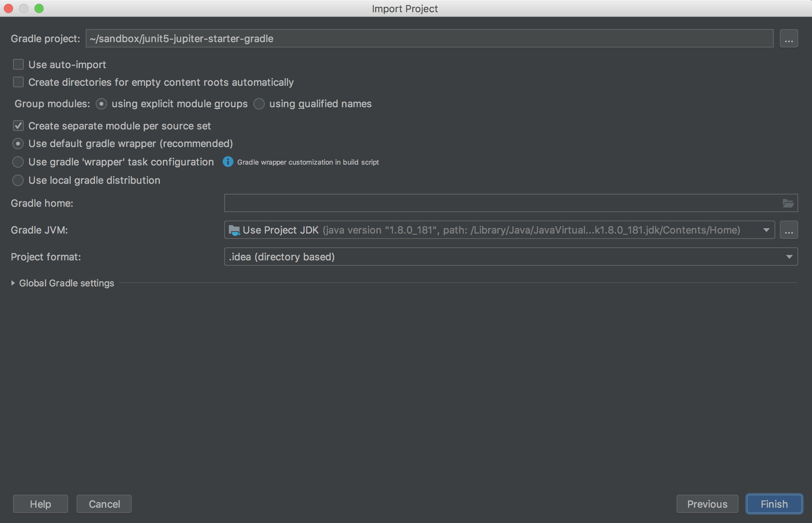Open the Project format dropdown
Screen dimensions: 812x523
(x=789, y=257)
